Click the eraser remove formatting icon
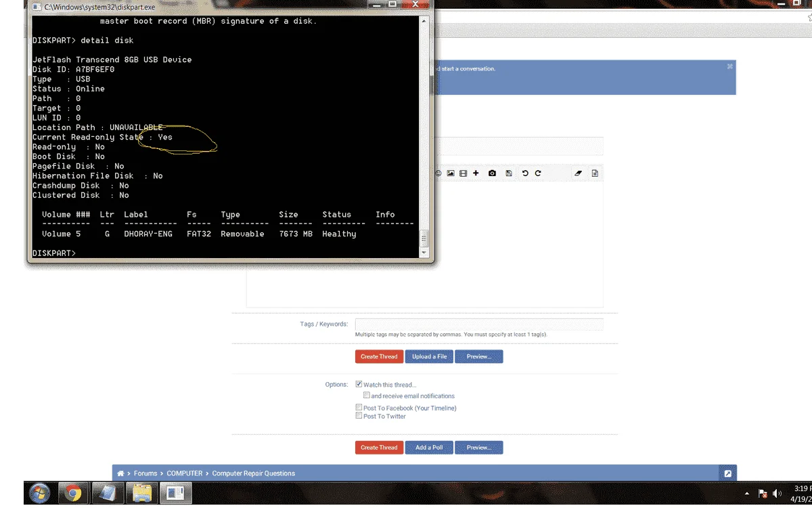Screen dimensions: 812x508 pyautogui.click(x=578, y=173)
